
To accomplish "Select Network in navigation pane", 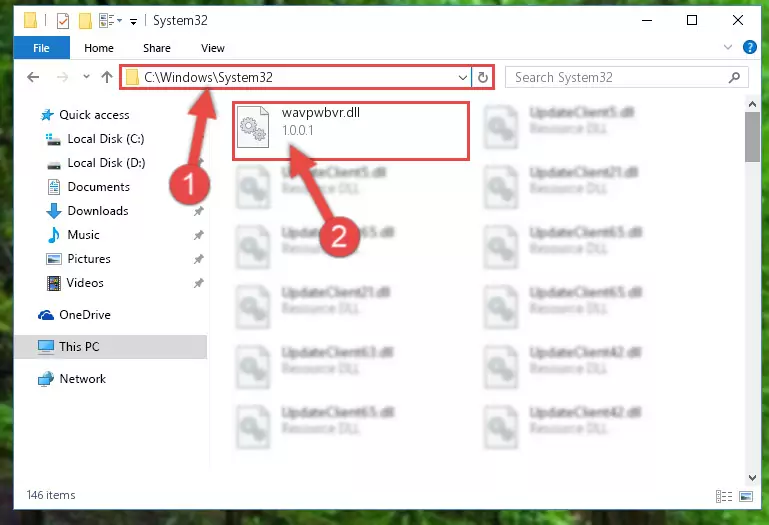I will [82, 379].
